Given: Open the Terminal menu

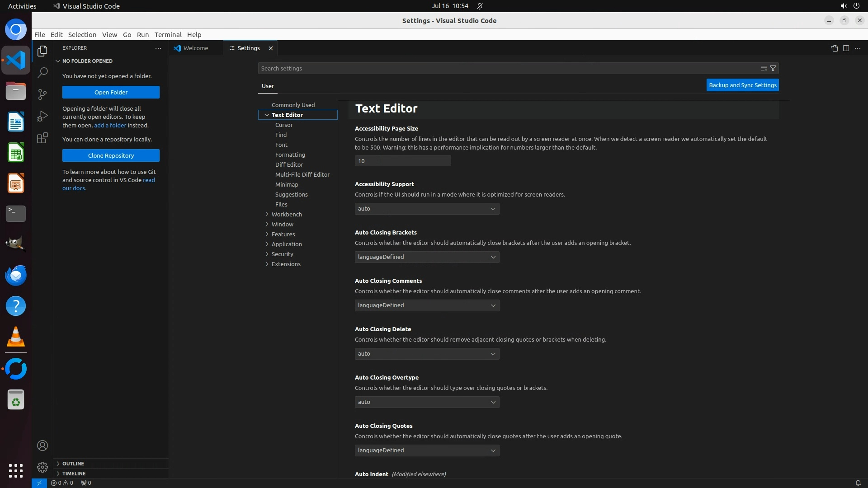Looking at the screenshot, I should pyautogui.click(x=168, y=34).
